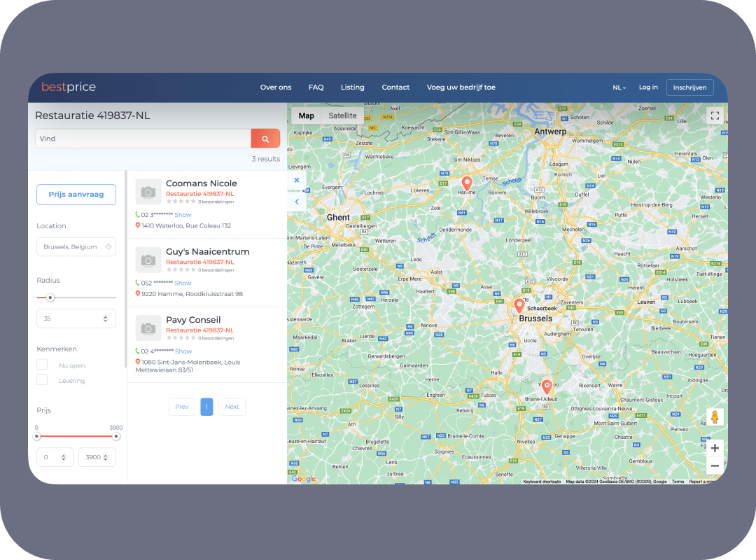This screenshot has height=560, width=756.
Task: Zoom out on the map
Action: [715, 465]
